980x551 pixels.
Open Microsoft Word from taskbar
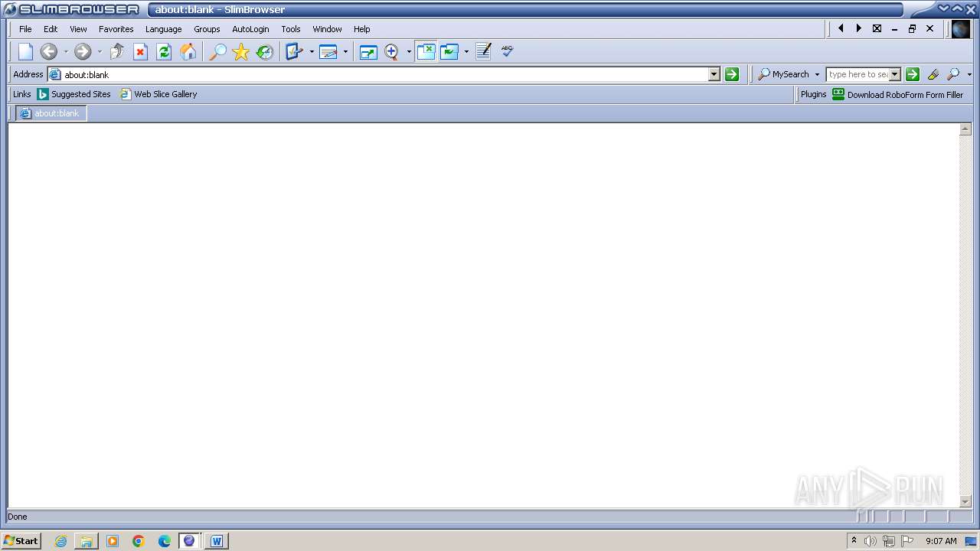pyautogui.click(x=217, y=541)
